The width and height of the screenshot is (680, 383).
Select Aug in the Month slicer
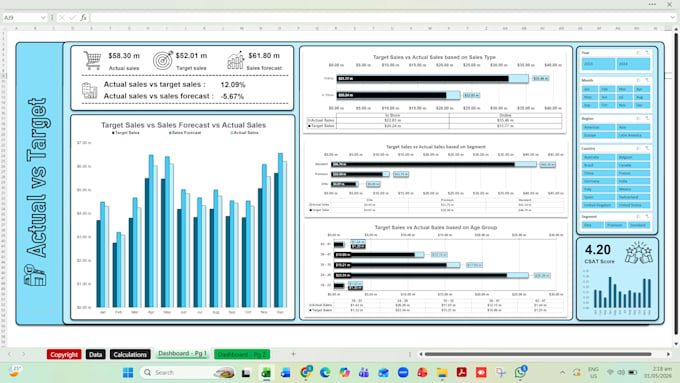(642, 97)
